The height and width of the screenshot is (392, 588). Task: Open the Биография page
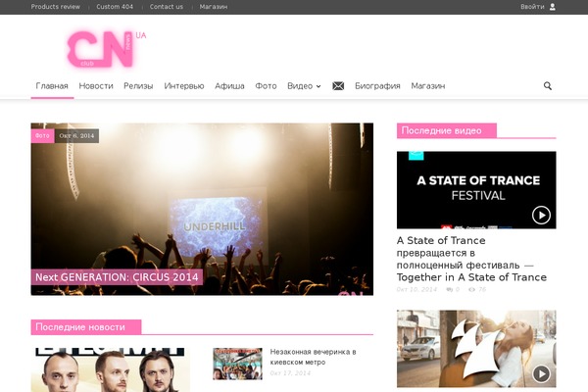click(377, 86)
